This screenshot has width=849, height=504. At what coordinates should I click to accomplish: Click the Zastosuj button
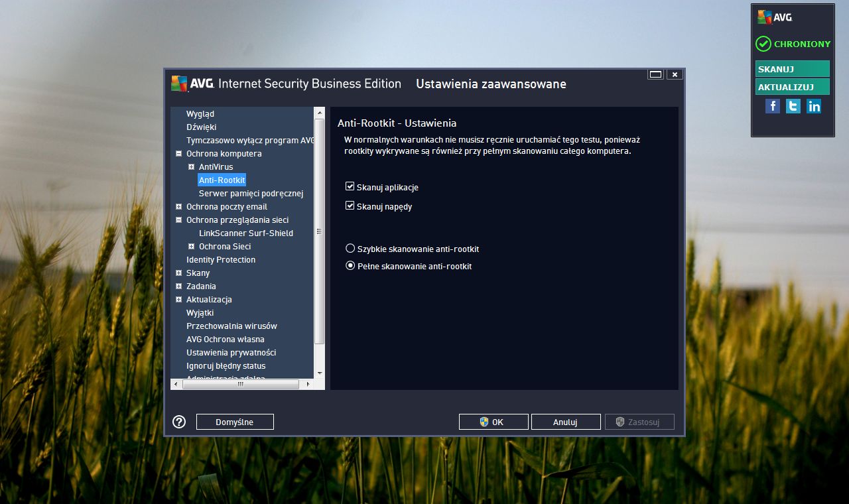coord(639,422)
